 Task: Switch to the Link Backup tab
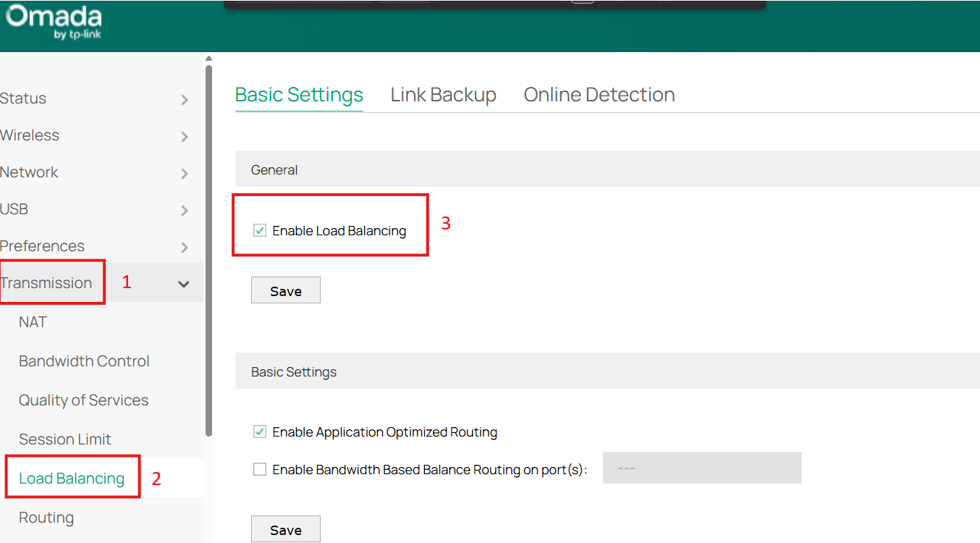[x=443, y=94]
